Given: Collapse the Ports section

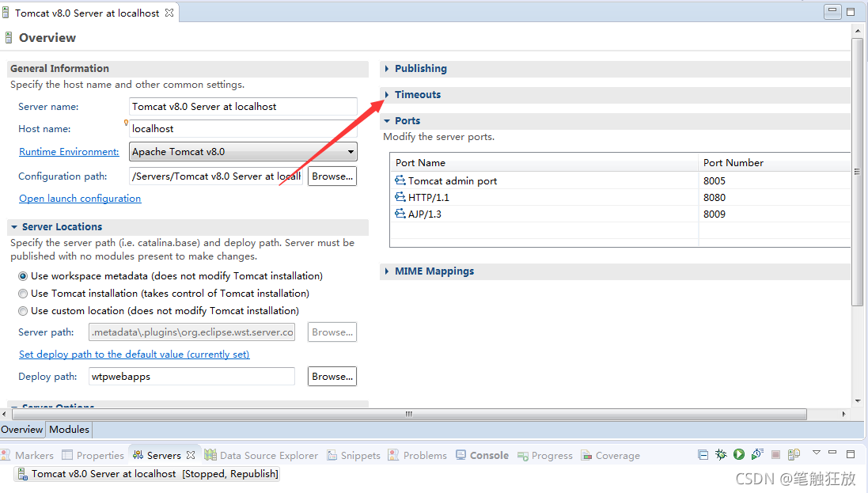Looking at the screenshot, I should 387,121.
